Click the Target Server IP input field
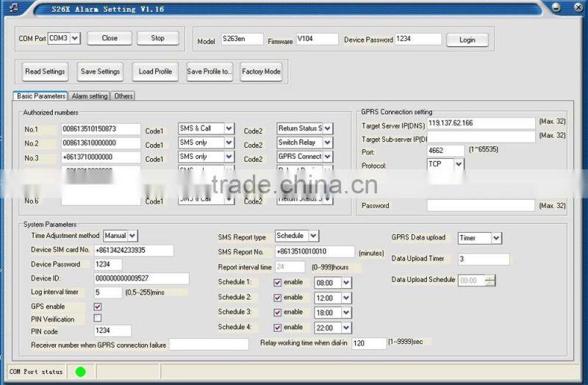The width and height of the screenshot is (588, 385). (x=481, y=123)
